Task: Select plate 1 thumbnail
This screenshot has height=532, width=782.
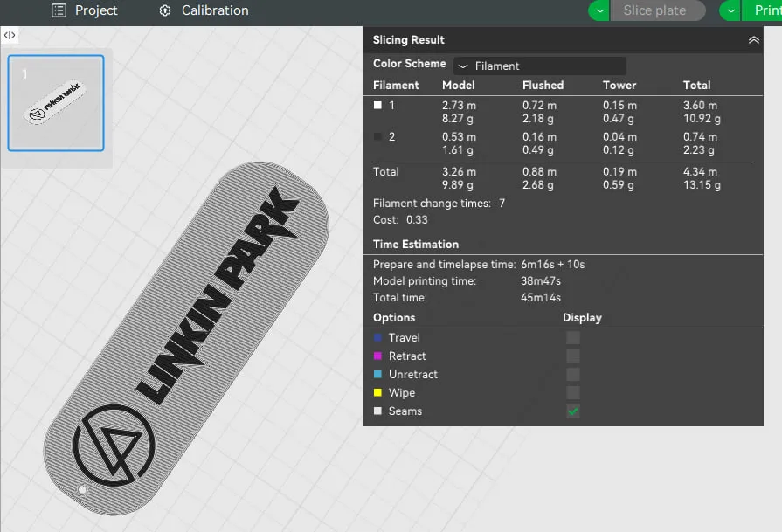Action: coord(56,103)
